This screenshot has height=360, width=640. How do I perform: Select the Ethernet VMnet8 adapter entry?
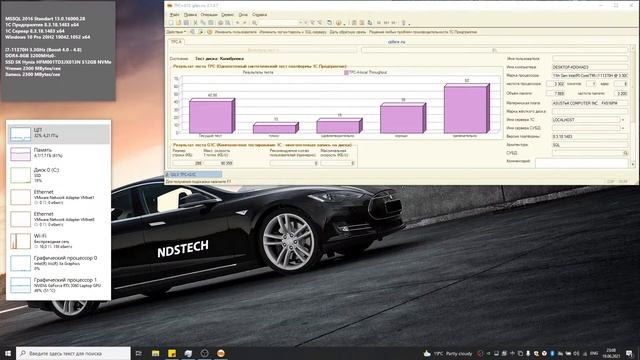[x=58, y=219]
